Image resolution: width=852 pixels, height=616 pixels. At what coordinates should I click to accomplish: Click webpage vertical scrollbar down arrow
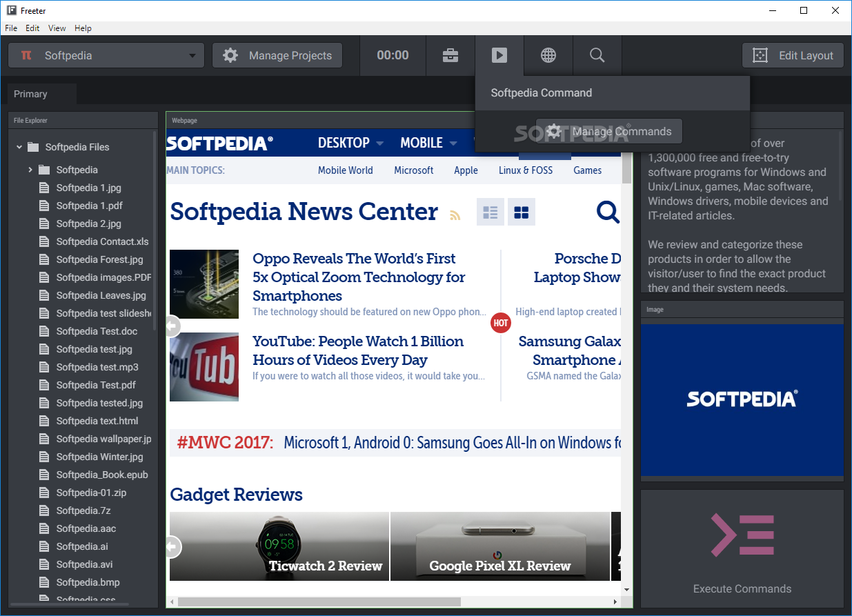(626, 590)
